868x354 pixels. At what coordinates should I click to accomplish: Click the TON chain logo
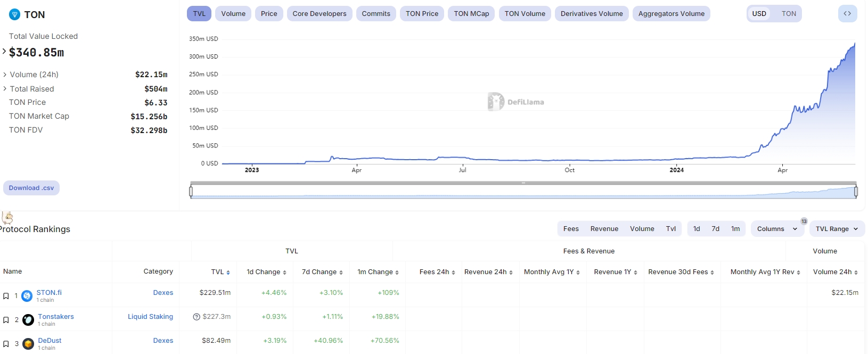14,15
